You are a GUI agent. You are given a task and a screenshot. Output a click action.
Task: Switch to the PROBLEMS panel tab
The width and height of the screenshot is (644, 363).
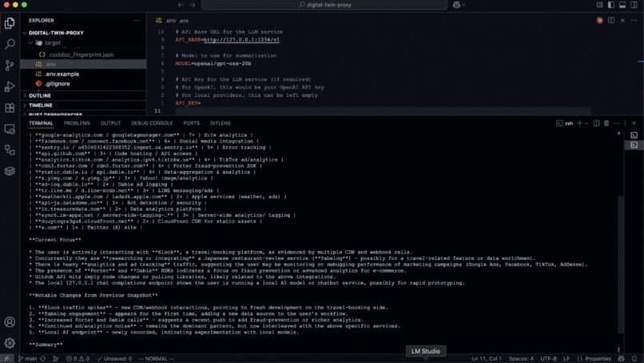coord(77,123)
